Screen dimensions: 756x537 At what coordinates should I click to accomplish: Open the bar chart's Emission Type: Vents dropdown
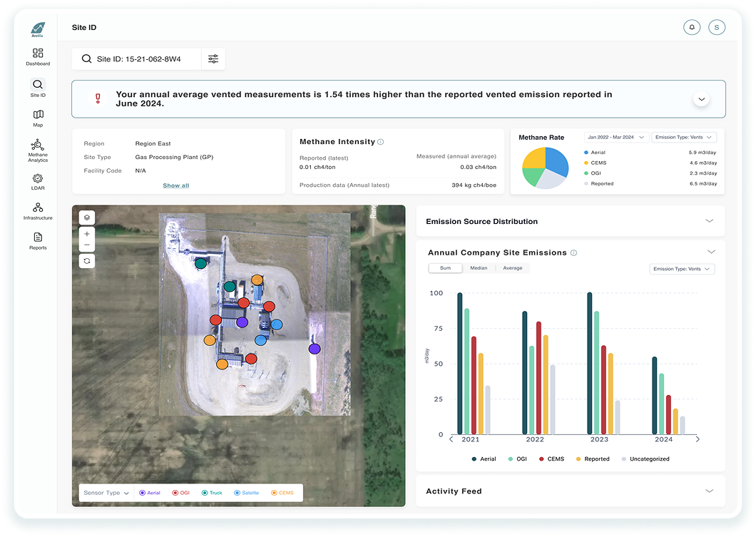coord(682,269)
